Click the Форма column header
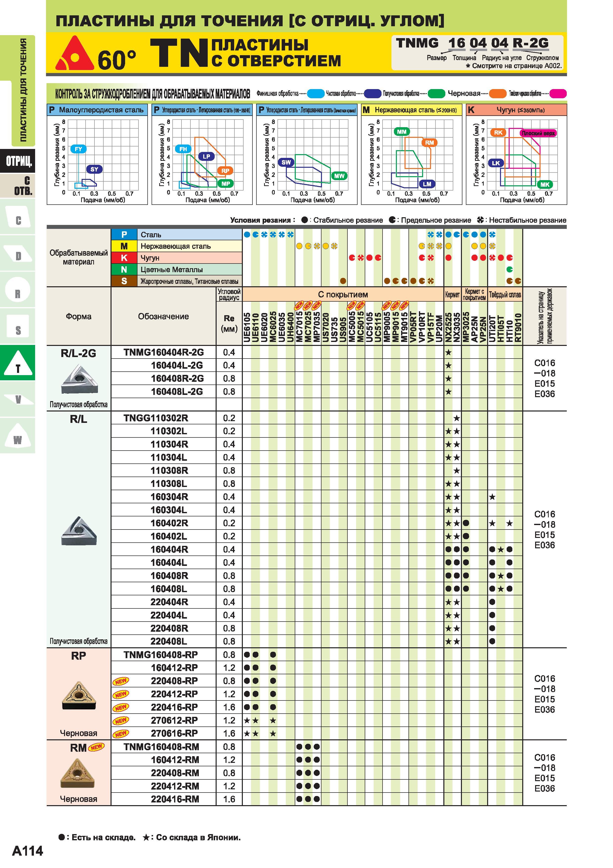This screenshot has width=613, height=868. [x=79, y=316]
